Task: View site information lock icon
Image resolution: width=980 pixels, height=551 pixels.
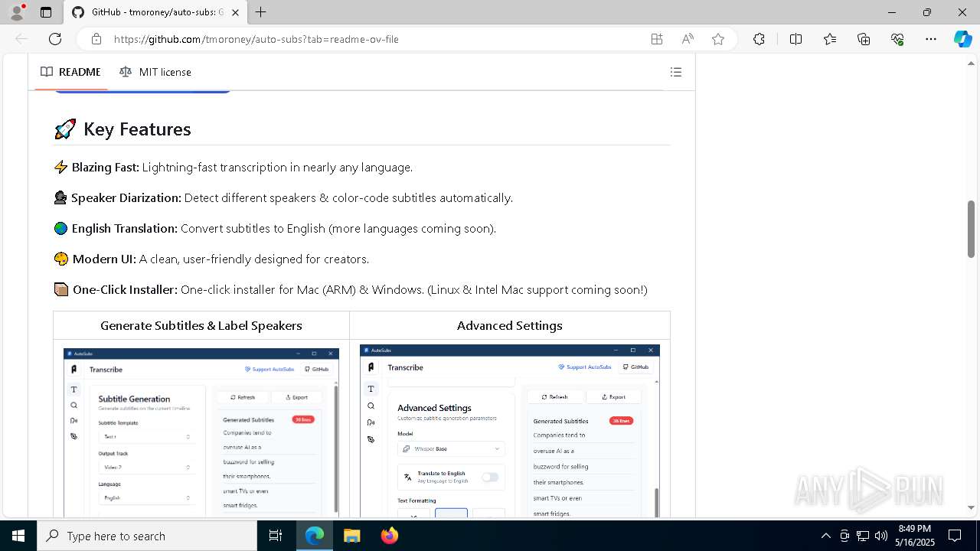Action: coord(96,39)
